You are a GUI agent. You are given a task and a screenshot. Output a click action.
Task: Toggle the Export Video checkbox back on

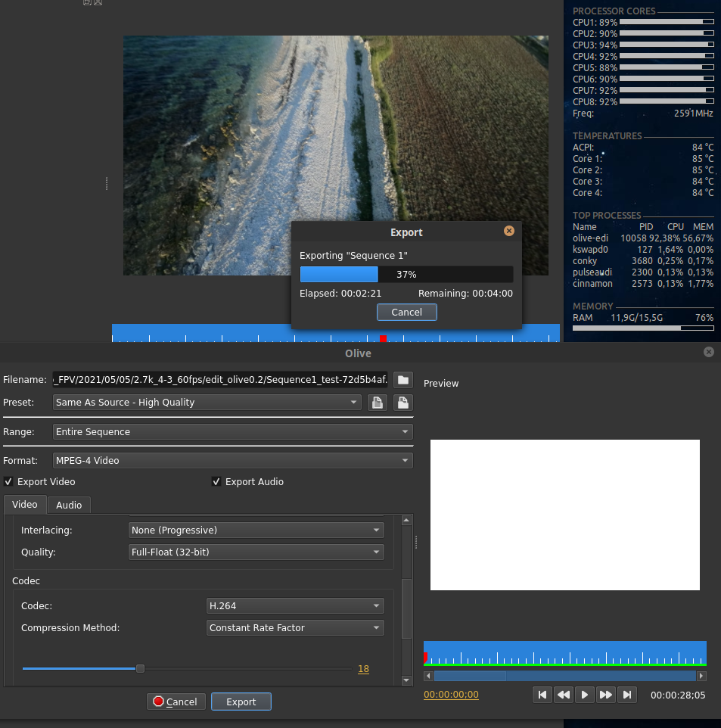pyautogui.click(x=7, y=481)
